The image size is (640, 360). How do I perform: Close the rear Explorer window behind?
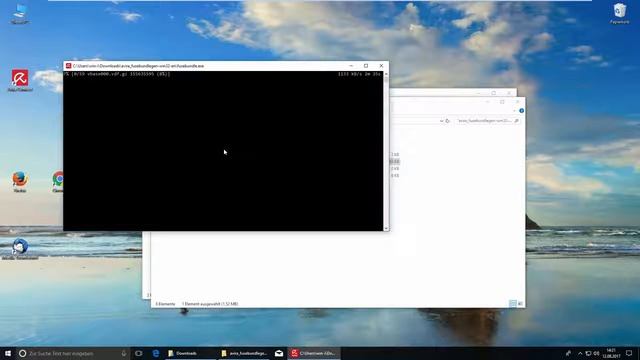tap(509, 93)
